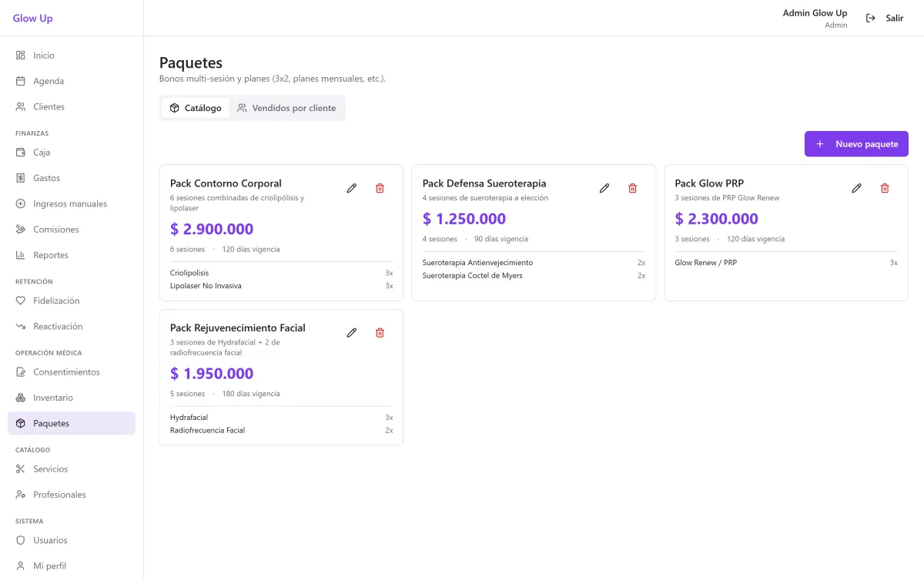This screenshot has width=924, height=578.
Task: Click the Gastos receipt icon
Action: (21, 178)
